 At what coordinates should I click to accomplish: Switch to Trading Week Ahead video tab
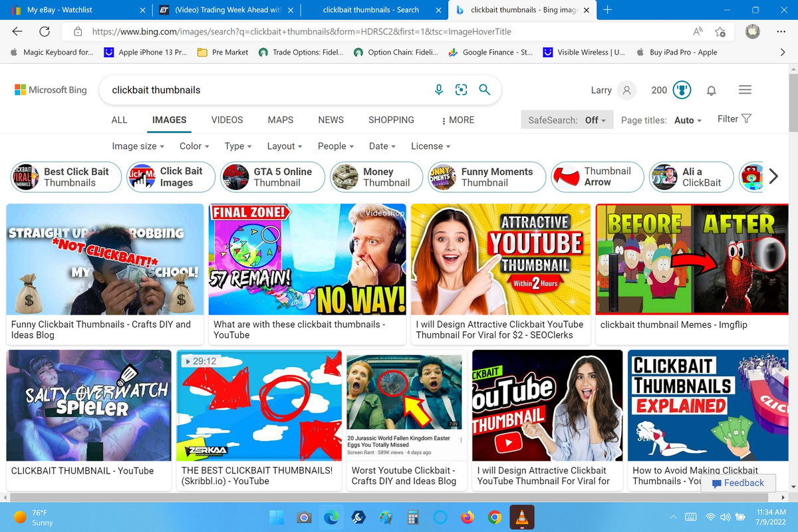[226, 10]
